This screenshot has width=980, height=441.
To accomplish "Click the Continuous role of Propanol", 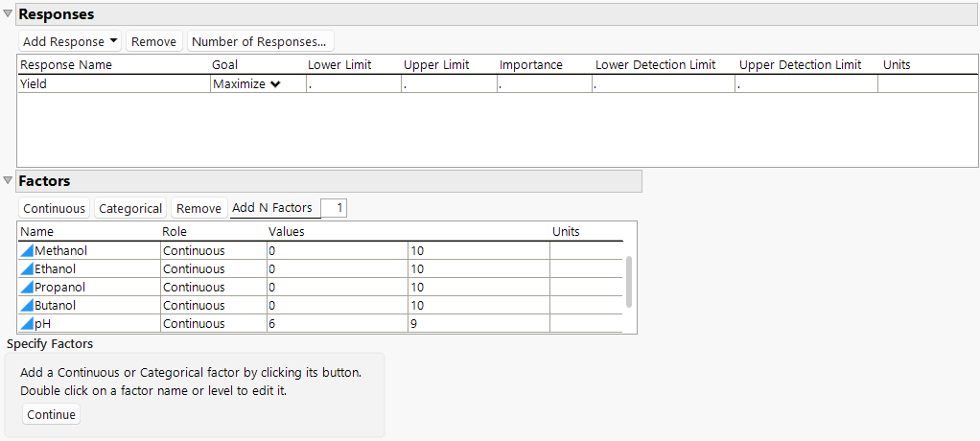I will (194, 288).
